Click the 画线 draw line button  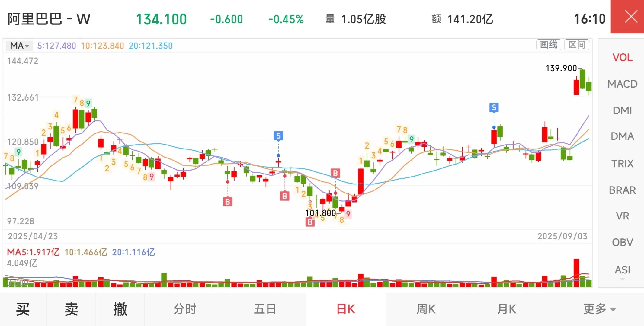(549, 45)
